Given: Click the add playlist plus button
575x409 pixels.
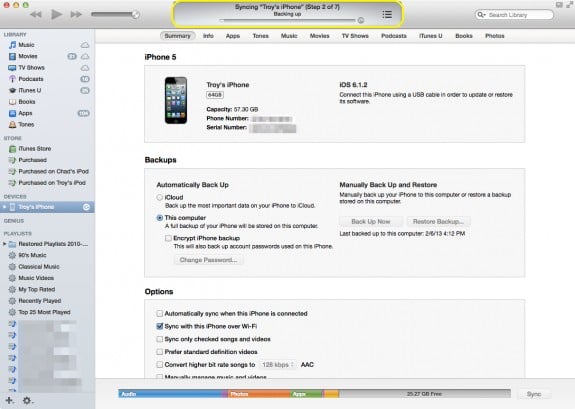Looking at the screenshot, I should click(9, 400).
